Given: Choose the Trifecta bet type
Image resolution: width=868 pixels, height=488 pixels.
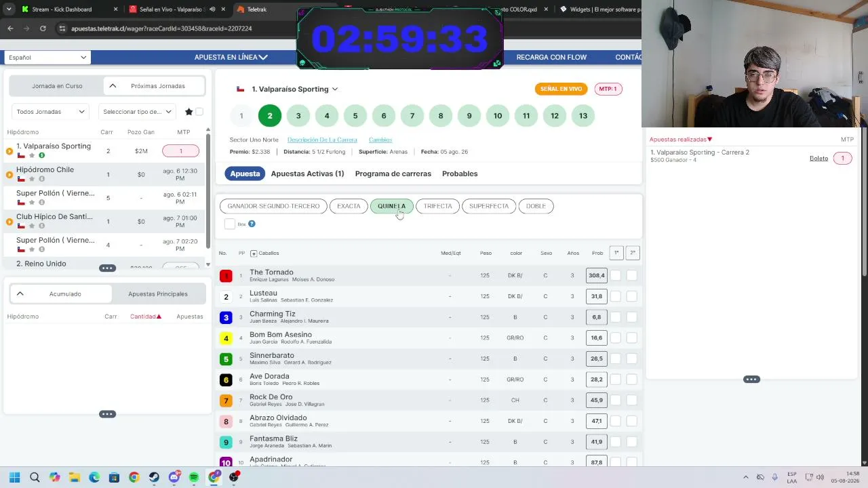Looking at the screenshot, I should pos(437,206).
